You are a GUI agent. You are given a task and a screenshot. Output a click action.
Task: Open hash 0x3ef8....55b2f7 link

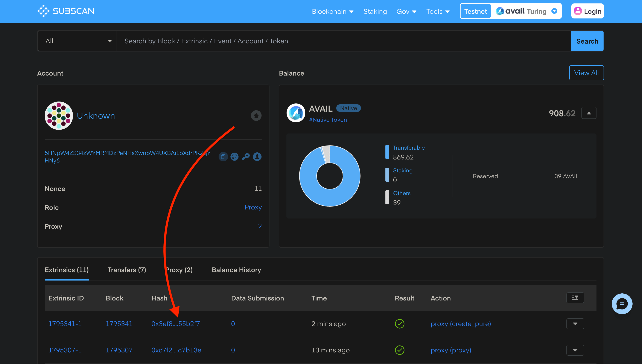(x=176, y=324)
